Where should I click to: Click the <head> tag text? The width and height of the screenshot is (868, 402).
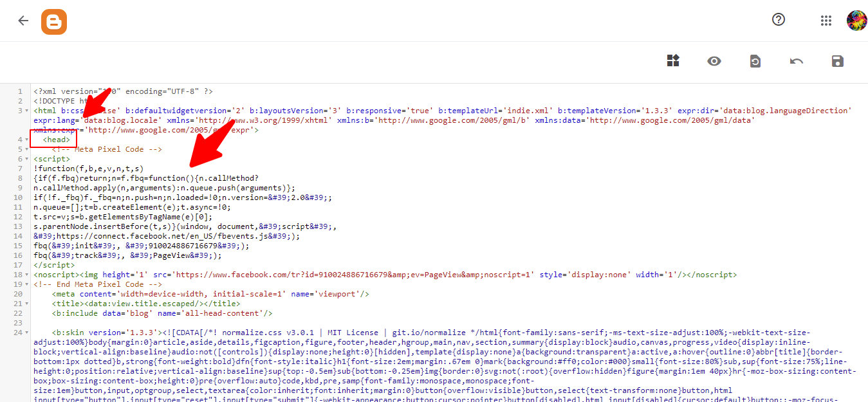coord(57,140)
